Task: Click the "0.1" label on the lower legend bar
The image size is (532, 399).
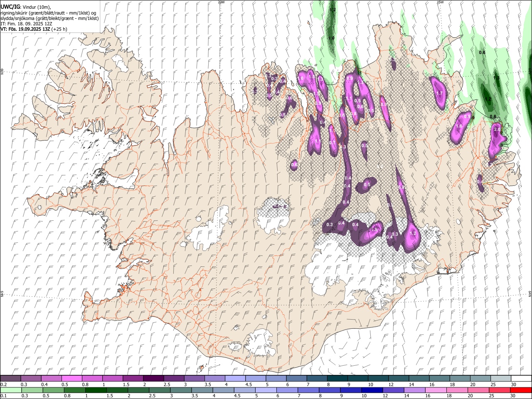Action: coord(3,396)
